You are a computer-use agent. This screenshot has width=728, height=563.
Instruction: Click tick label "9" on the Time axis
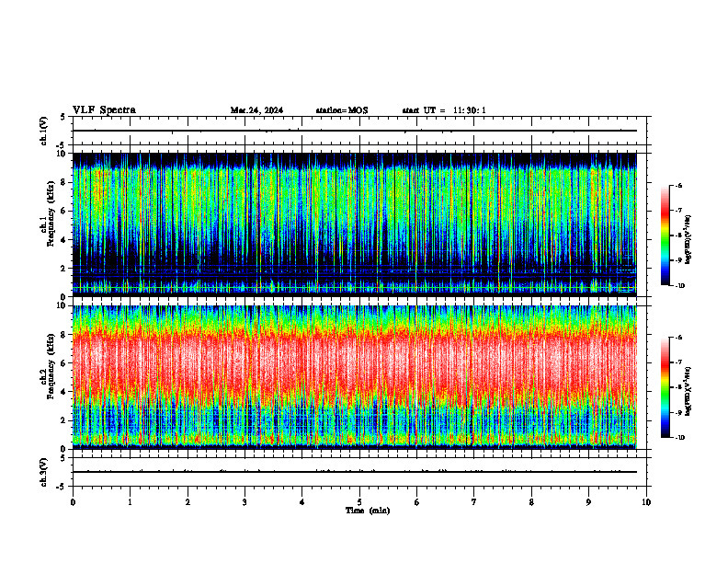tap(588, 502)
